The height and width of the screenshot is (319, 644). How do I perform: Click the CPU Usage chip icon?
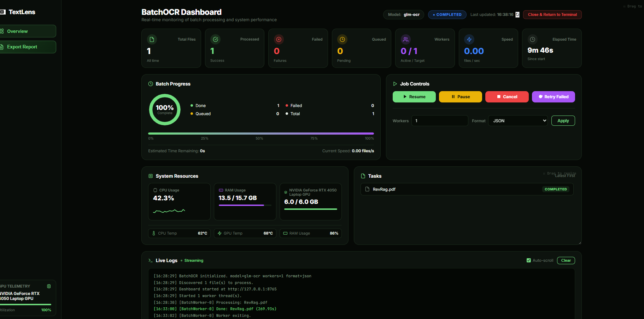click(155, 190)
